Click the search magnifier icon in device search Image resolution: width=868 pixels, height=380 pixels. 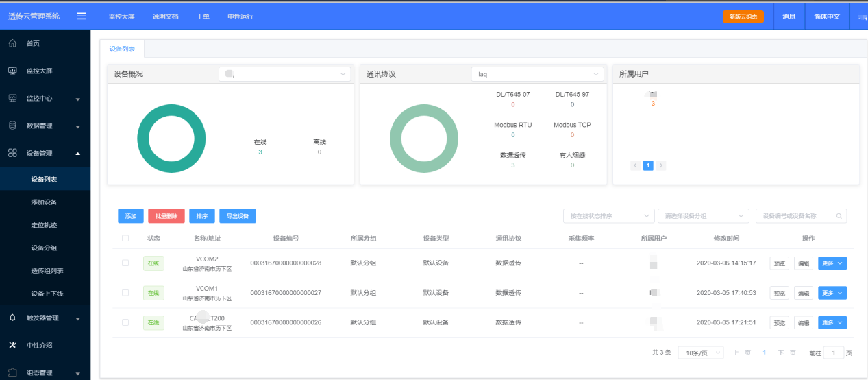(839, 216)
